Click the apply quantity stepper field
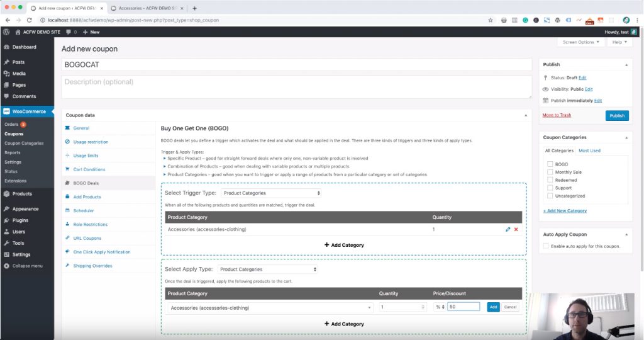The height and width of the screenshot is (340, 644). point(402,307)
